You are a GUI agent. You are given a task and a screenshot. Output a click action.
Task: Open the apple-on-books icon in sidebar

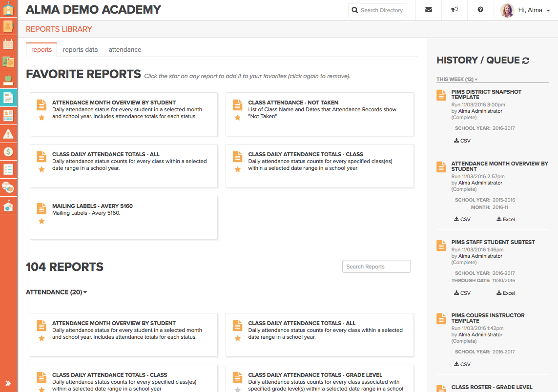coord(8,80)
